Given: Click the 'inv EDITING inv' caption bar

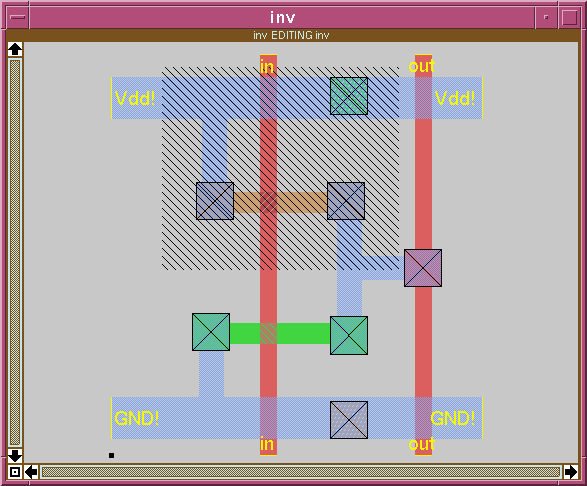Looking at the screenshot, I should tap(291, 35).
